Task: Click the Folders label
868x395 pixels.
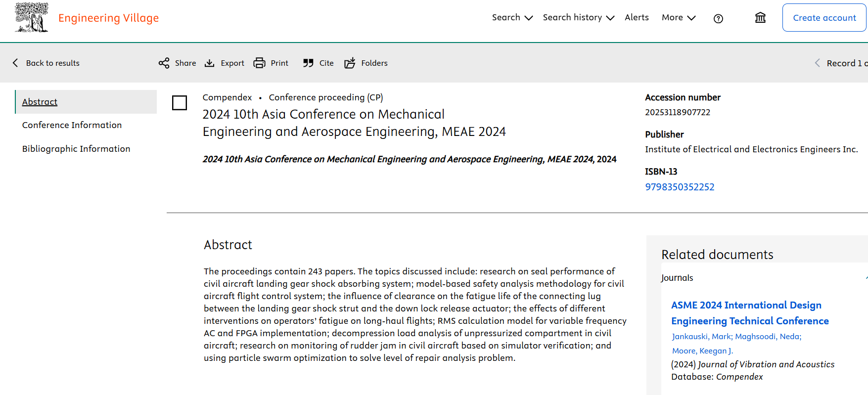Action: [x=374, y=63]
